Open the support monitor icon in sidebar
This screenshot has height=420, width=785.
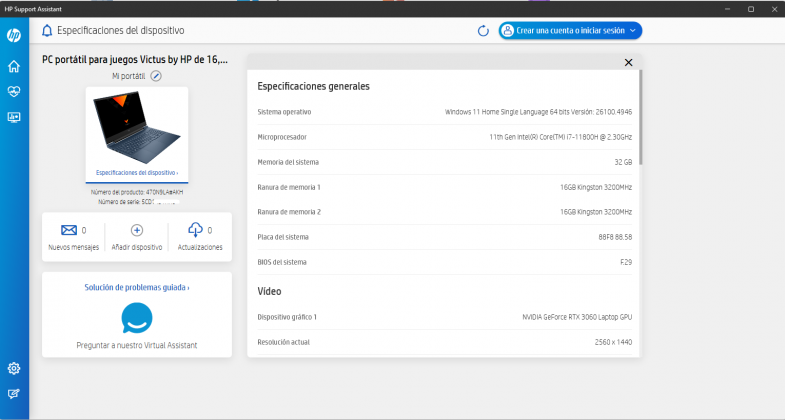click(14, 117)
